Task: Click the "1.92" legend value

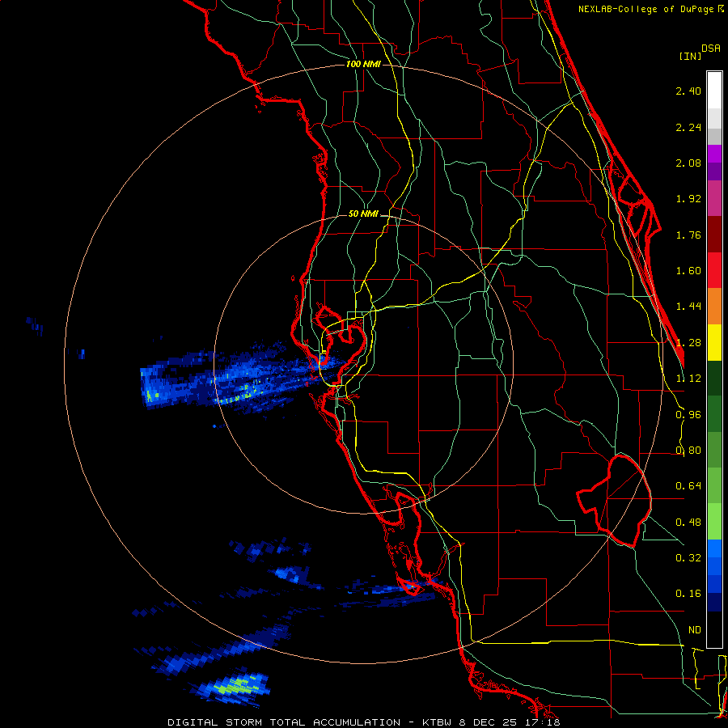Action: pyautogui.click(x=688, y=199)
